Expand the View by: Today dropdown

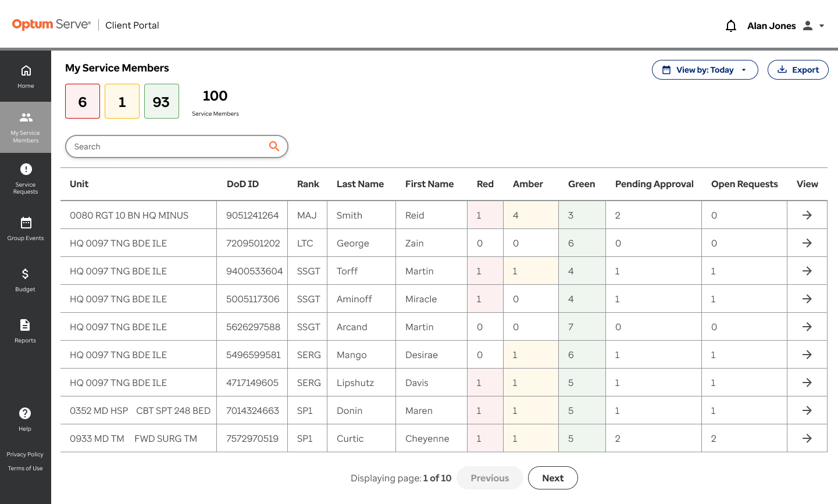pyautogui.click(x=705, y=70)
